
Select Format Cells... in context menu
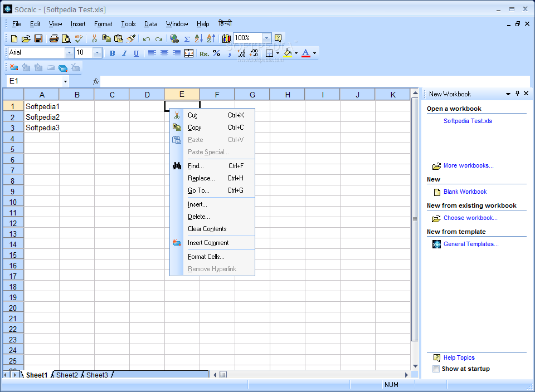212,257
